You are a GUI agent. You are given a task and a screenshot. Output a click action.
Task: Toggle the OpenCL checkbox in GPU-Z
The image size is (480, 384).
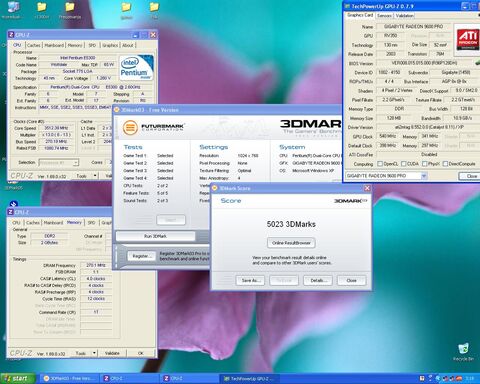coord(380,164)
